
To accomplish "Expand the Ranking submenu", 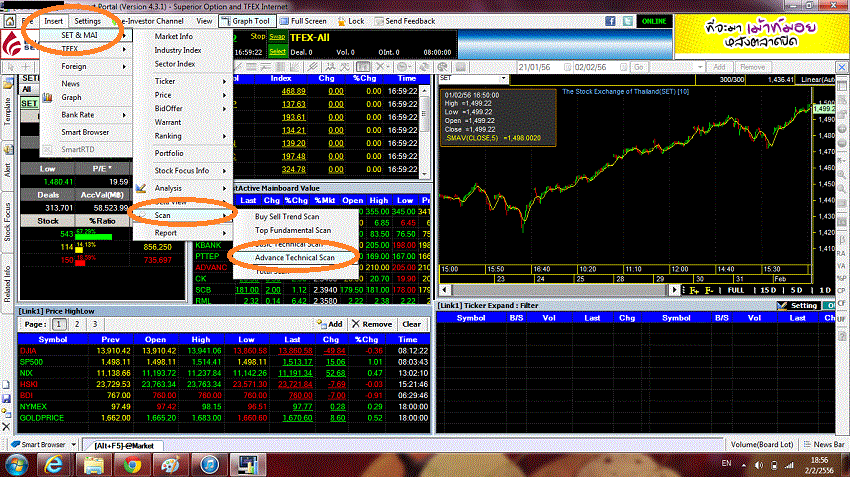I will coord(183,136).
